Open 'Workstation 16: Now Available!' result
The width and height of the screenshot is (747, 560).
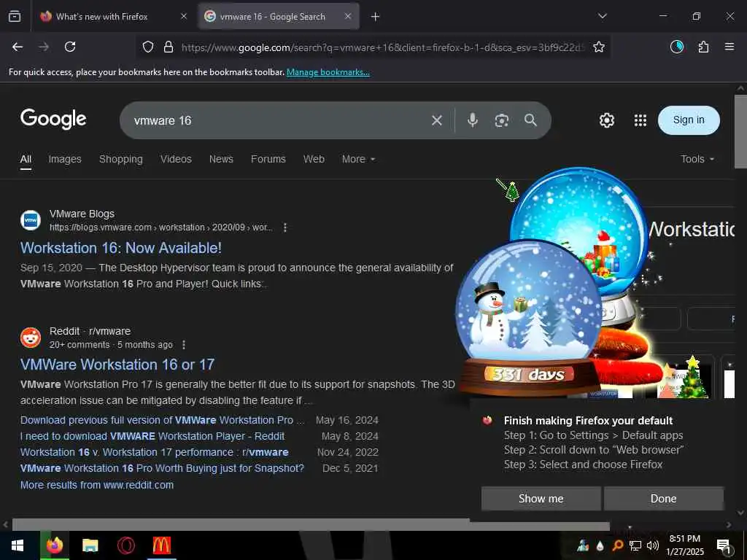point(120,248)
